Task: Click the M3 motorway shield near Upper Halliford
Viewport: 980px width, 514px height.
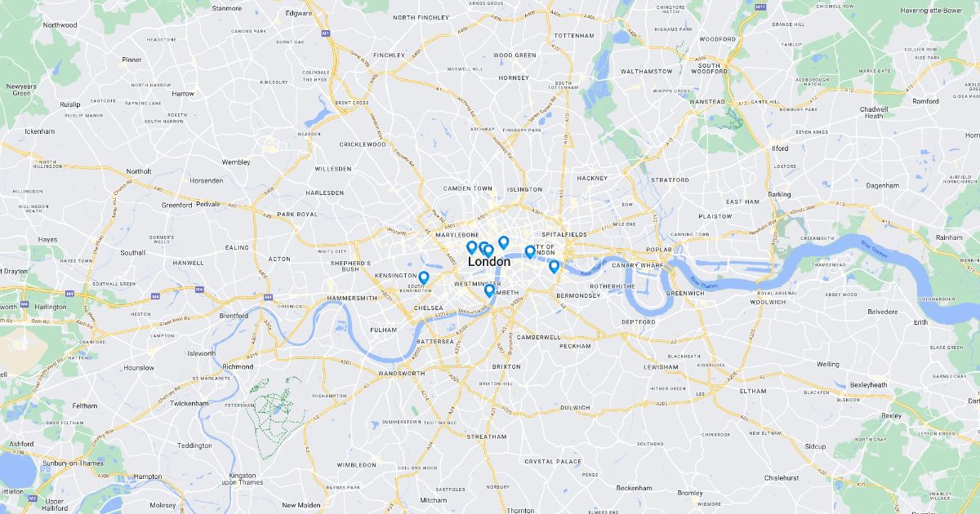Action: pos(33,498)
